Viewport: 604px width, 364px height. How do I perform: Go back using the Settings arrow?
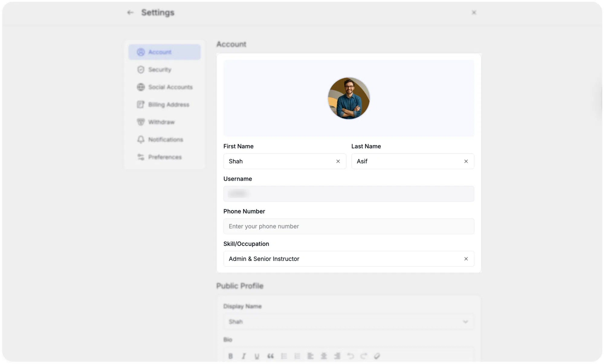click(x=130, y=12)
